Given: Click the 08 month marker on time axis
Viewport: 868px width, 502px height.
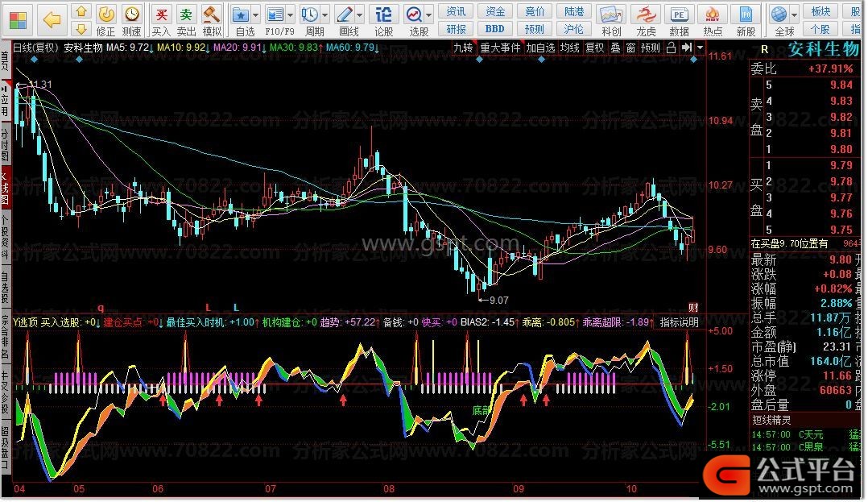Looking at the screenshot, I should click(389, 488).
